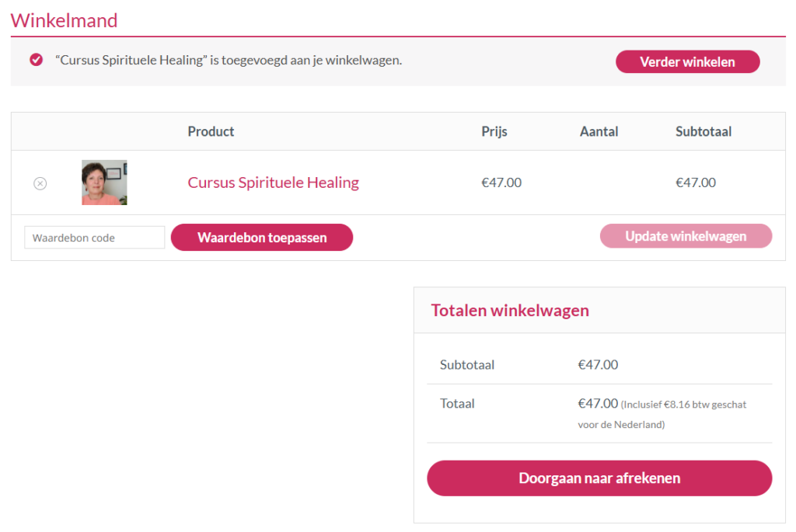Image resolution: width=796 pixels, height=532 pixels.
Task: Proceed with Doorgaan naar afrekenen
Action: click(x=599, y=478)
